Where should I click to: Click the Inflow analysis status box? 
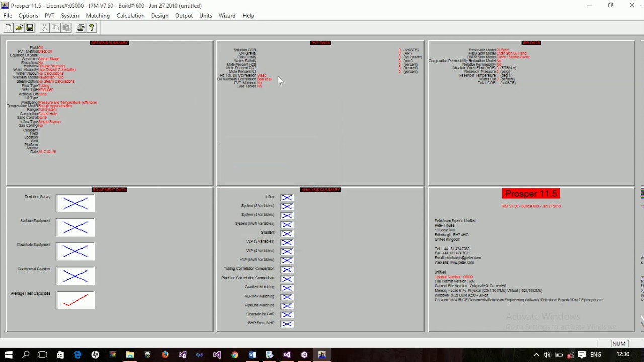[287, 198]
